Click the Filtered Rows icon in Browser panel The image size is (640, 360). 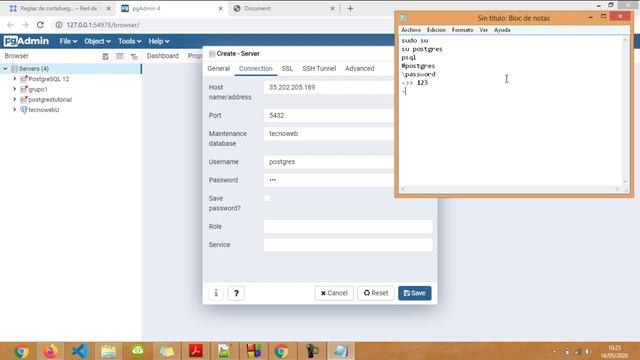pyautogui.click(x=134, y=56)
